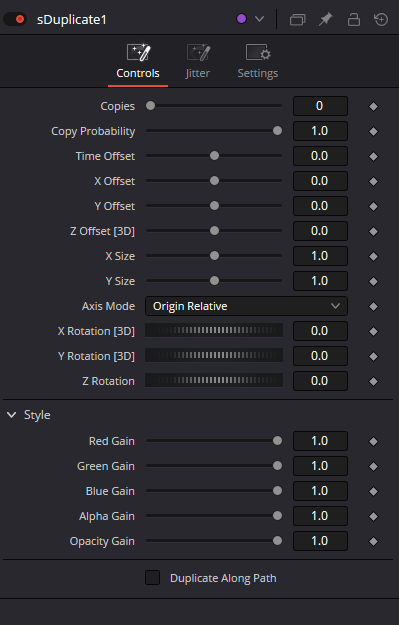Click the Y Rotation [3D] value field
Viewport: 399px width, 625px height.
[320, 356]
